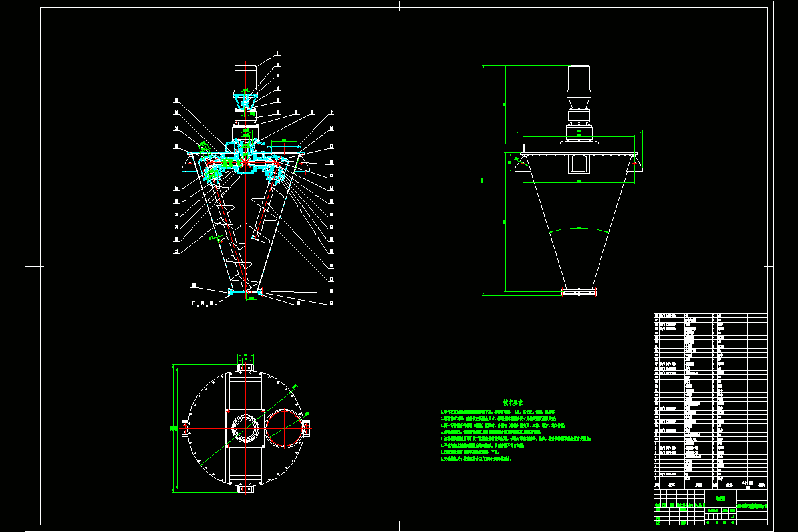This screenshot has width=798, height=532.
Task: Click the red circle in the plan view
Action: tap(285, 429)
